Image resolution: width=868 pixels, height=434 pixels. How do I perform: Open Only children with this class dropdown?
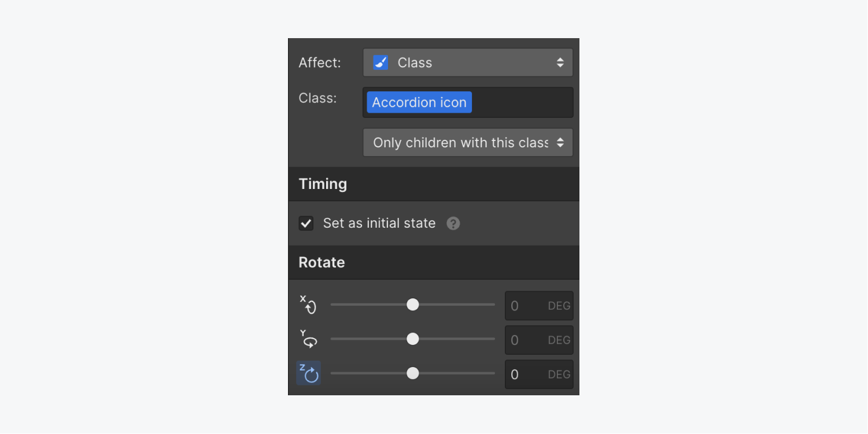point(468,143)
